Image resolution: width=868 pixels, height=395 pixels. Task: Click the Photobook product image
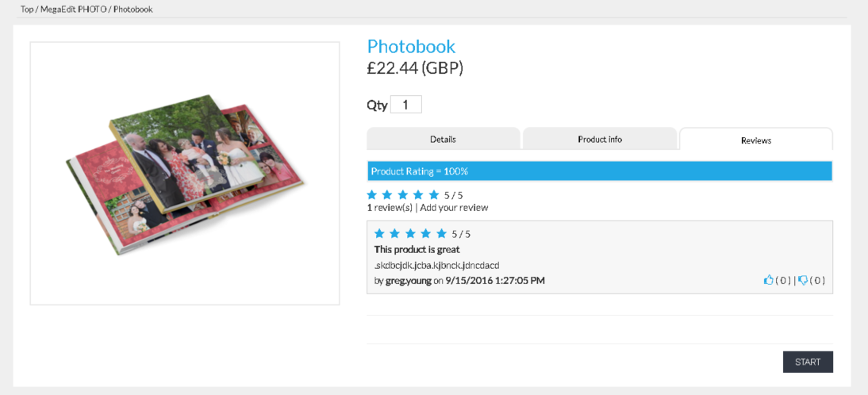(185, 173)
